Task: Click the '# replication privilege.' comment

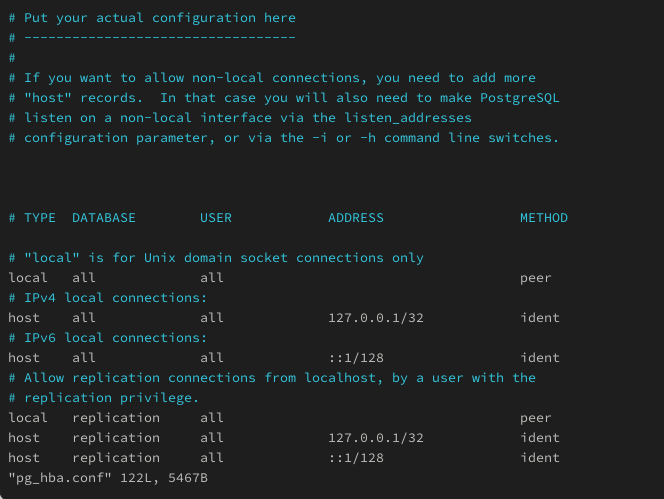Action: 104,398
